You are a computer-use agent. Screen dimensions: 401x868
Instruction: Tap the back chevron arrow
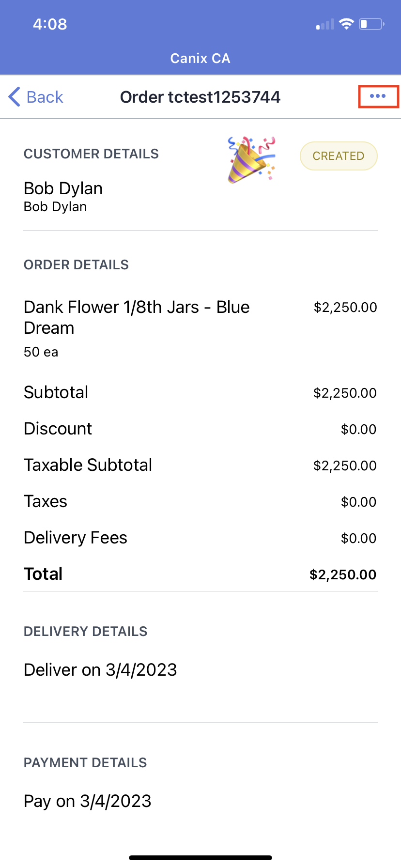15,97
